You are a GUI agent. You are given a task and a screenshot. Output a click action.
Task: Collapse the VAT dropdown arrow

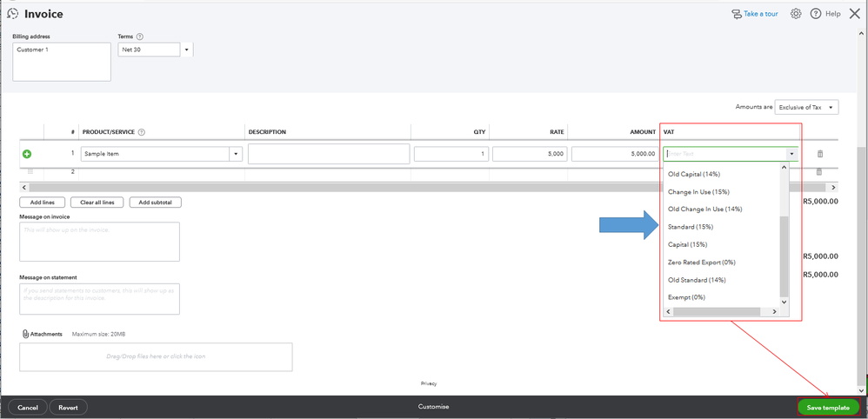(x=792, y=154)
